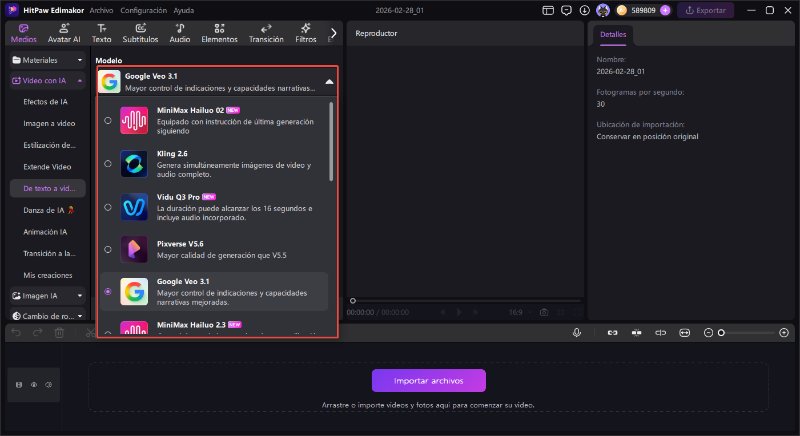Screen dimensions: 800x436
Task: Click the Exportar button
Action: pyautogui.click(x=705, y=10)
